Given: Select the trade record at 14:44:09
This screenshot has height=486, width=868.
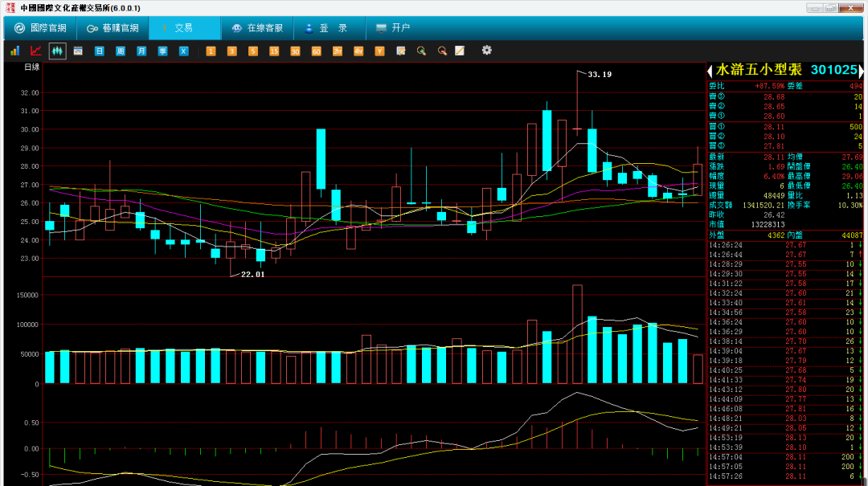Looking at the screenshot, I should click(785, 399).
